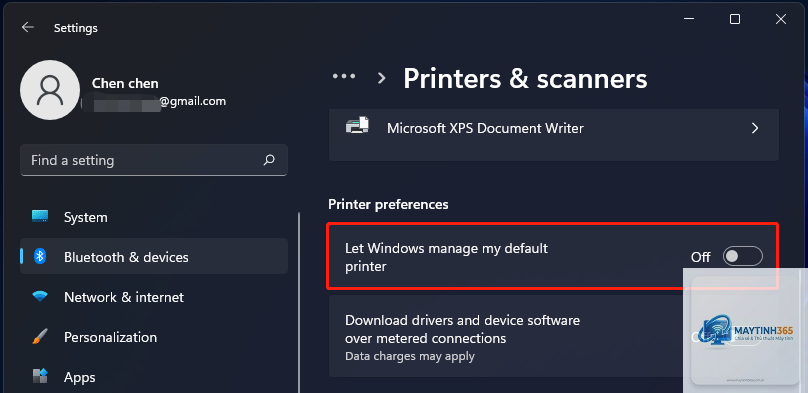Open the Chen chen account avatar

pos(49,90)
